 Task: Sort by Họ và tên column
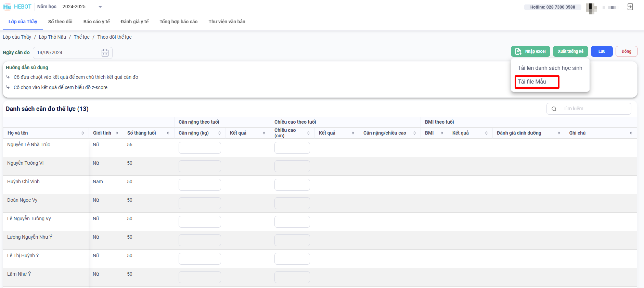pyautogui.click(x=82, y=133)
